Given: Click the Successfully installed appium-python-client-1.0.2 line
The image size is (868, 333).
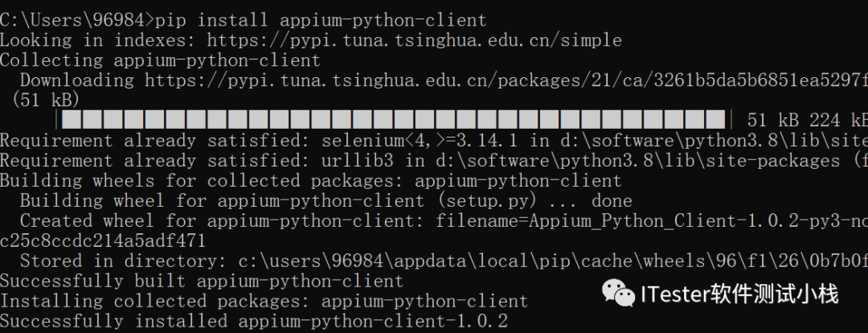Looking at the screenshot, I should pos(254,322).
